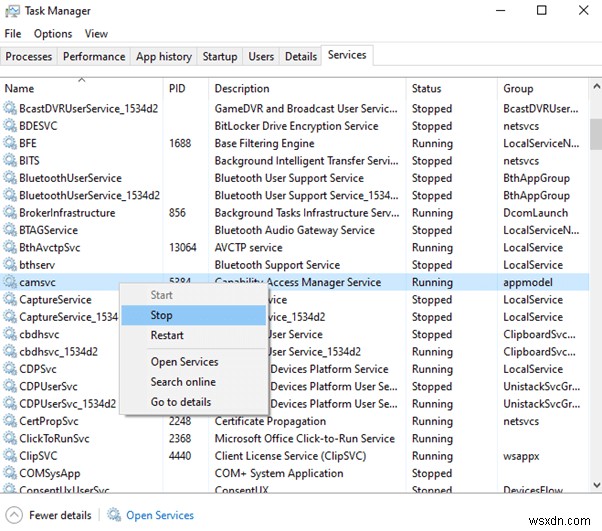Click the bthserv service gear icon
The image size is (602, 531).
10,265
